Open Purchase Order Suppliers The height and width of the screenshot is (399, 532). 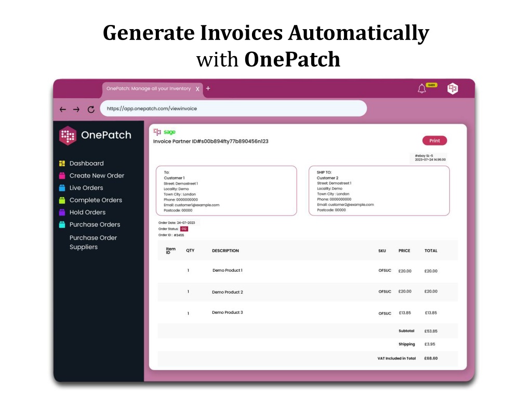click(x=94, y=242)
